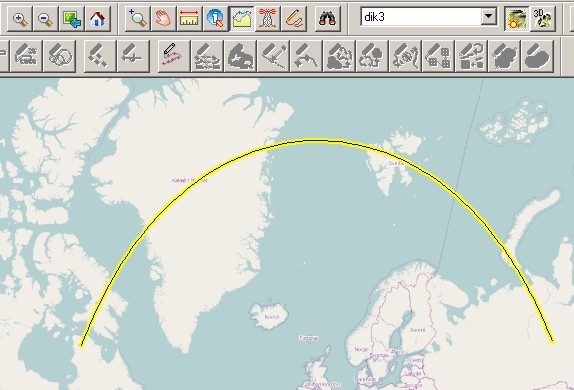
Task: Click the home view icon
Action: [x=98, y=18]
